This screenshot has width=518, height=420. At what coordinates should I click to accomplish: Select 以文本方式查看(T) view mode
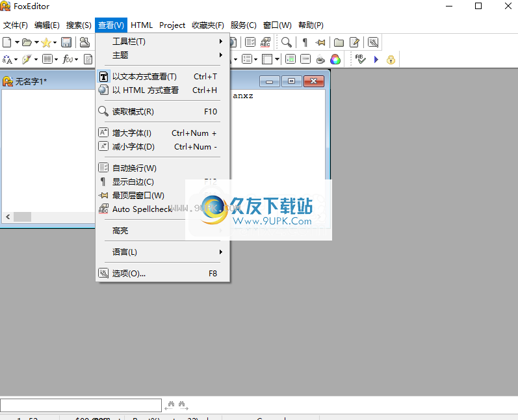(162, 77)
